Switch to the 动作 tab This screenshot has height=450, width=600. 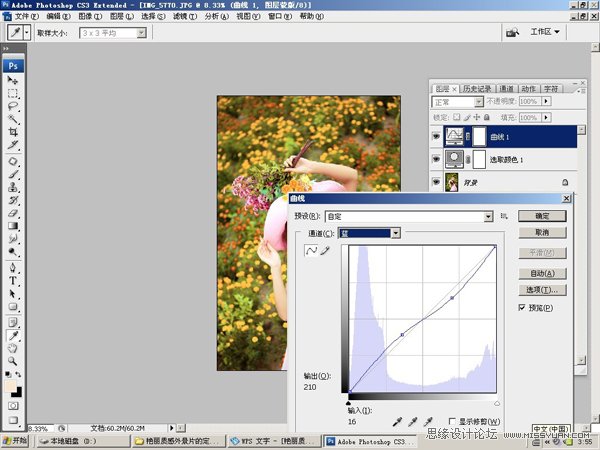(x=528, y=89)
